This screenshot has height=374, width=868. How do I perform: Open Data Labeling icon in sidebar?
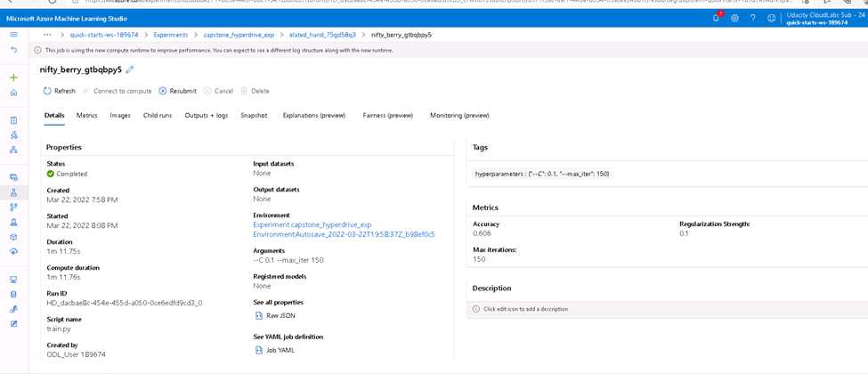pos(14,323)
